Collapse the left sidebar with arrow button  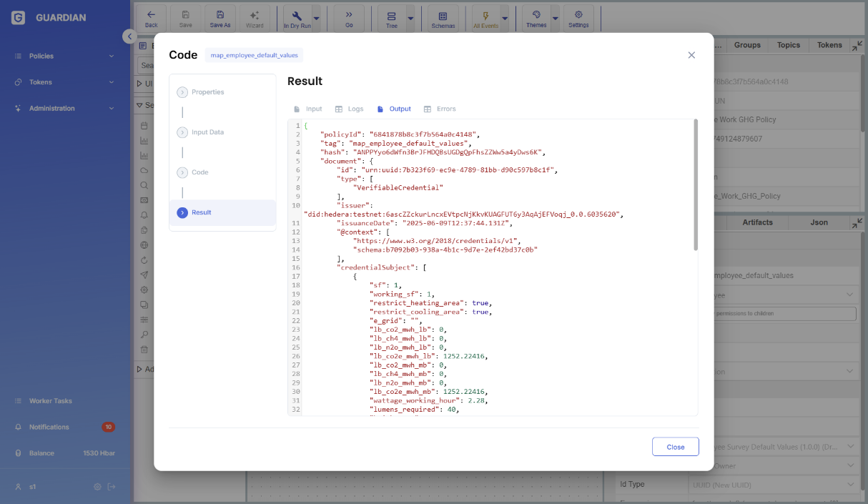(129, 36)
